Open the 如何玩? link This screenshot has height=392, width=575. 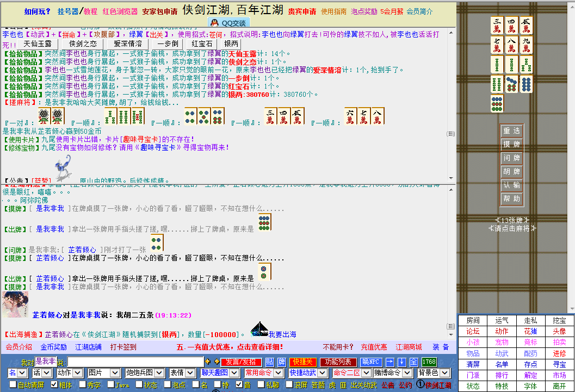click(38, 11)
